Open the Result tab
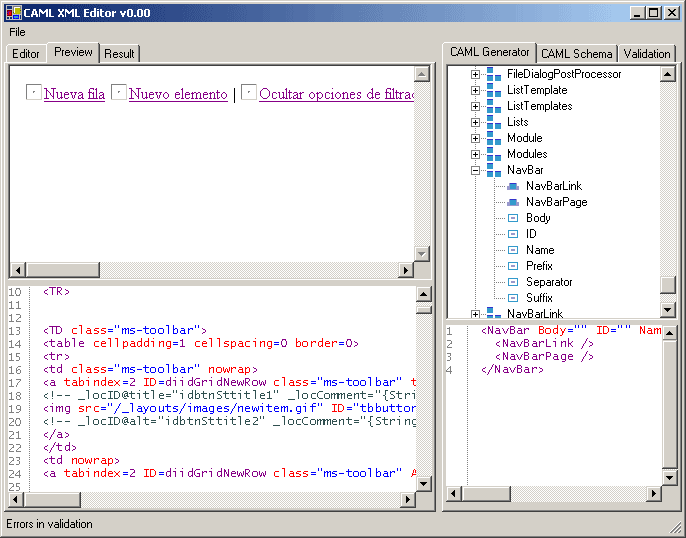 (119, 54)
